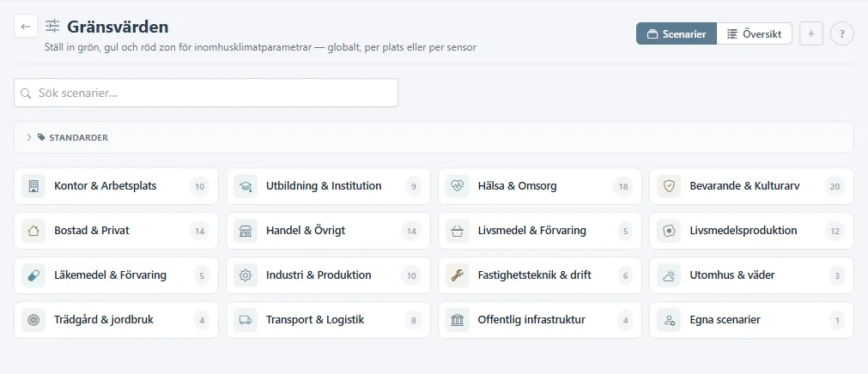868x374 pixels.
Task: Select the Egna scenarier label
Action: tap(725, 320)
